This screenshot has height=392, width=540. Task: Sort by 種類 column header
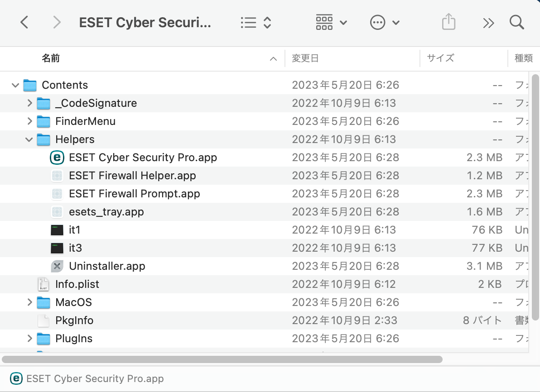click(x=524, y=58)
